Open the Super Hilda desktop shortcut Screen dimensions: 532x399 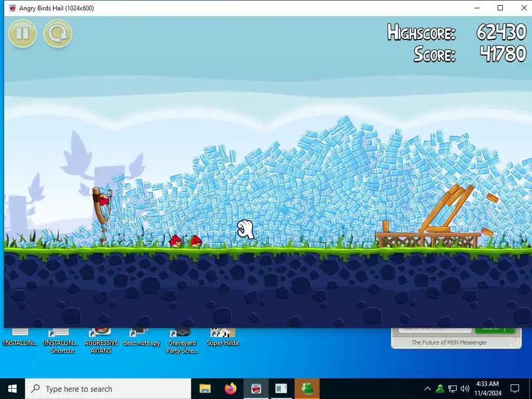point(222,338)
